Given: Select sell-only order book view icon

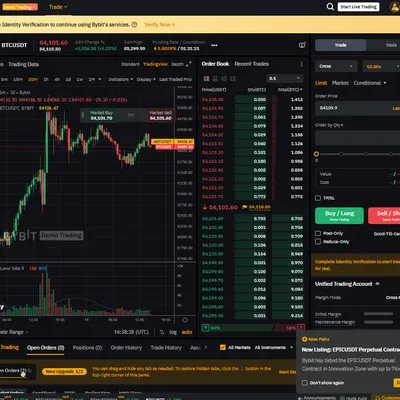Looking at the screenshot, I should (x=233, y=79).
